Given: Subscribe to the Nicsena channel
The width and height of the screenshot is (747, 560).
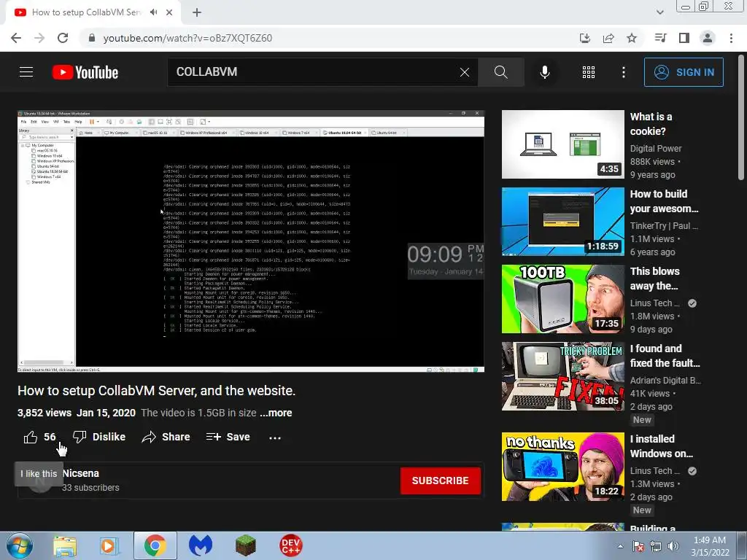Looking at the screenshot, I should click(440, 481).
